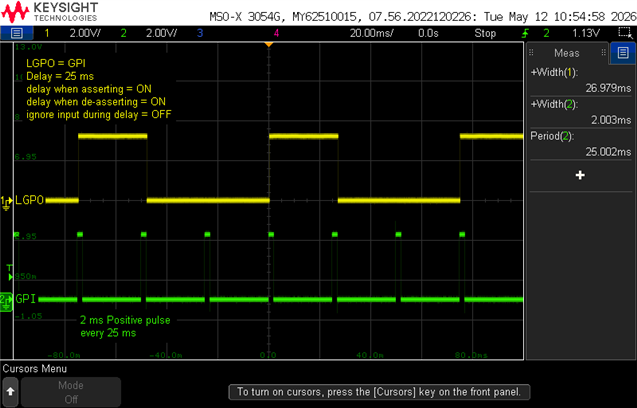Screen dimensions: 637x408
Task: Click the back arrow softkey
Action: (11, 392)
